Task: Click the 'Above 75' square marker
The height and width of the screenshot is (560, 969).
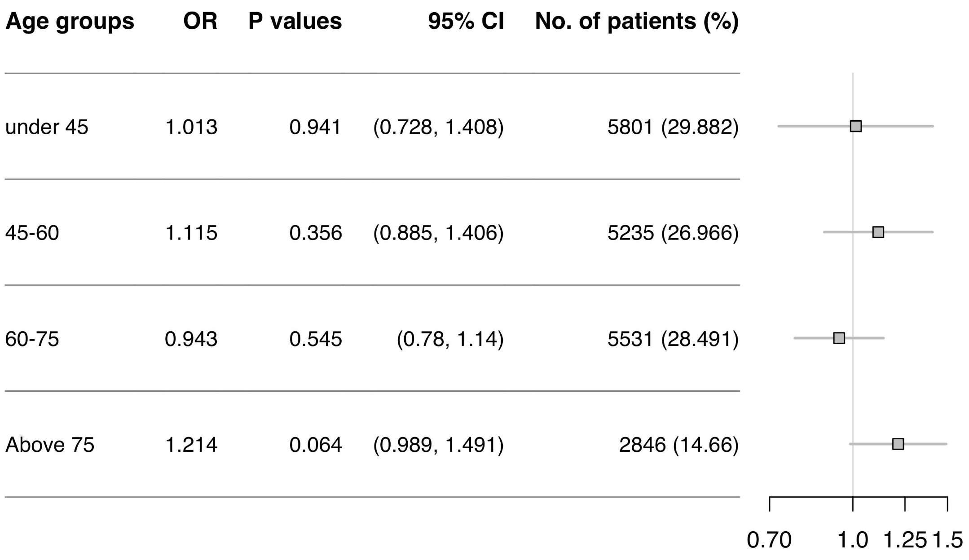Action: point(898,444)
